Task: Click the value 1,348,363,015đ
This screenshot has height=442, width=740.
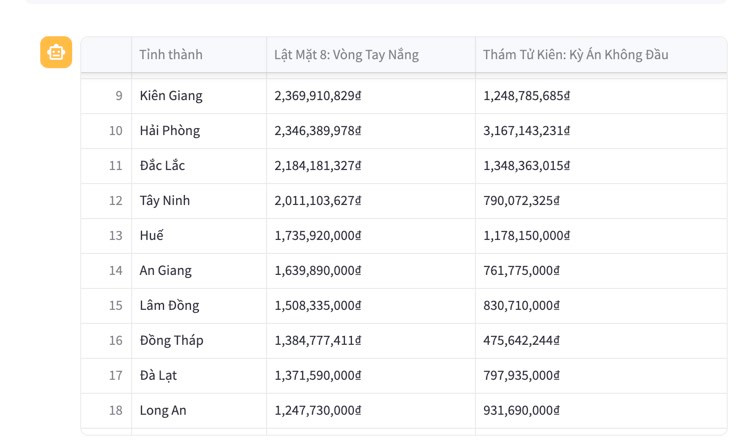Action: (526, 166)
